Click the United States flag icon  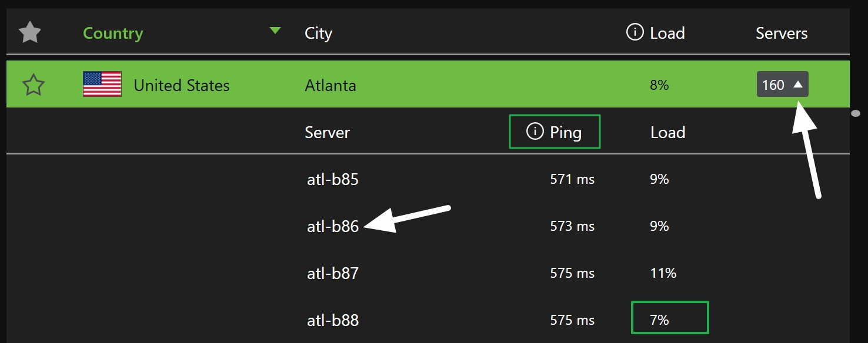pyautogui.click(x=101, y=84)
